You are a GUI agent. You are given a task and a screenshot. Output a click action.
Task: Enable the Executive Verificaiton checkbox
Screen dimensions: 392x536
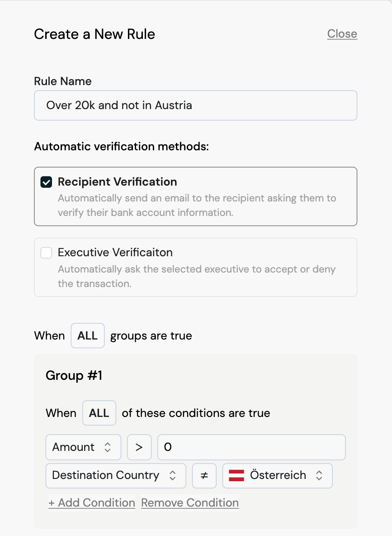point(46,253)
